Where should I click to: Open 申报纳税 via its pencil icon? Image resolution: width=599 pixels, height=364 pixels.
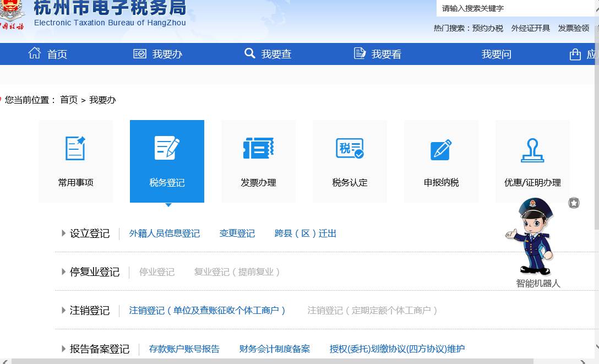440,148
